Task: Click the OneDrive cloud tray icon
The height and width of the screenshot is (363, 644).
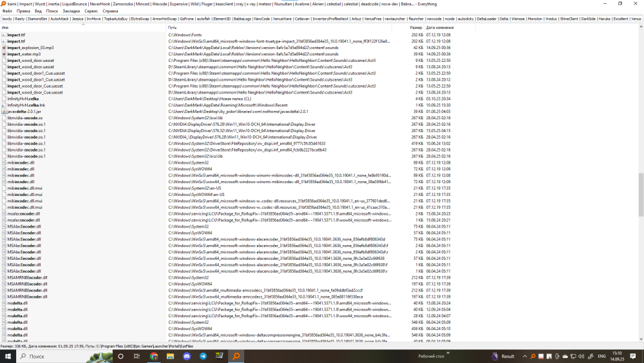Action: (565, 356)
